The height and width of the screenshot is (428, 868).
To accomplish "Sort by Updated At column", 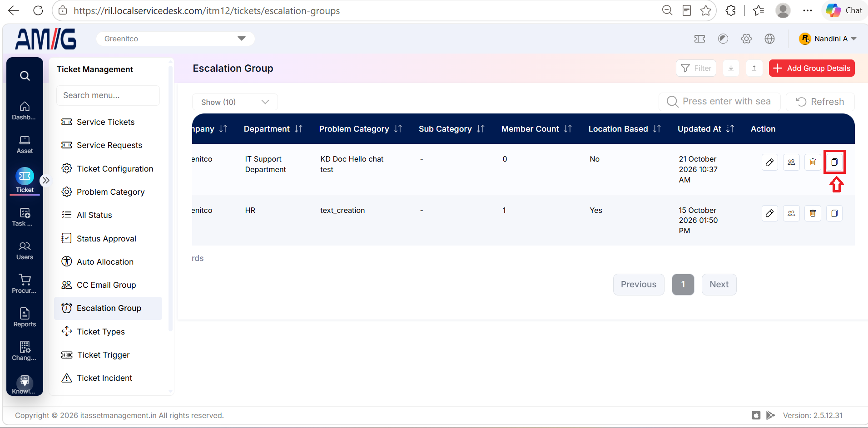I will (730, 129).
